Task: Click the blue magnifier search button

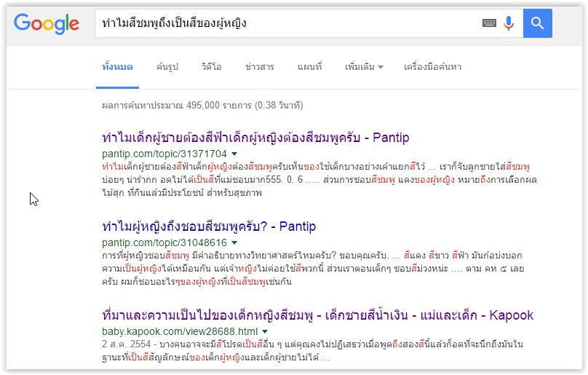Action: coord(538,23)
